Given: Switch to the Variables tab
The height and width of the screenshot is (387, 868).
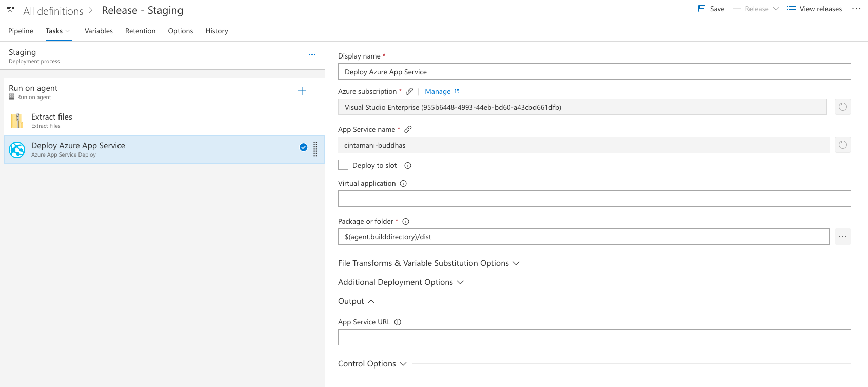Looking at the screenshot, I should tap(98, 31).
